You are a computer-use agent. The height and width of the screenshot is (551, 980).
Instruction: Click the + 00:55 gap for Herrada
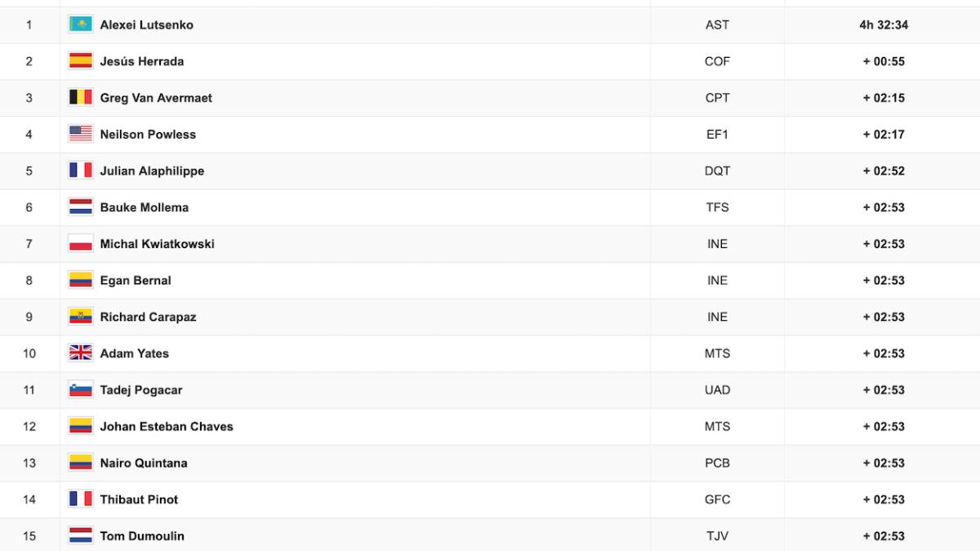click(x=884, y=61)
